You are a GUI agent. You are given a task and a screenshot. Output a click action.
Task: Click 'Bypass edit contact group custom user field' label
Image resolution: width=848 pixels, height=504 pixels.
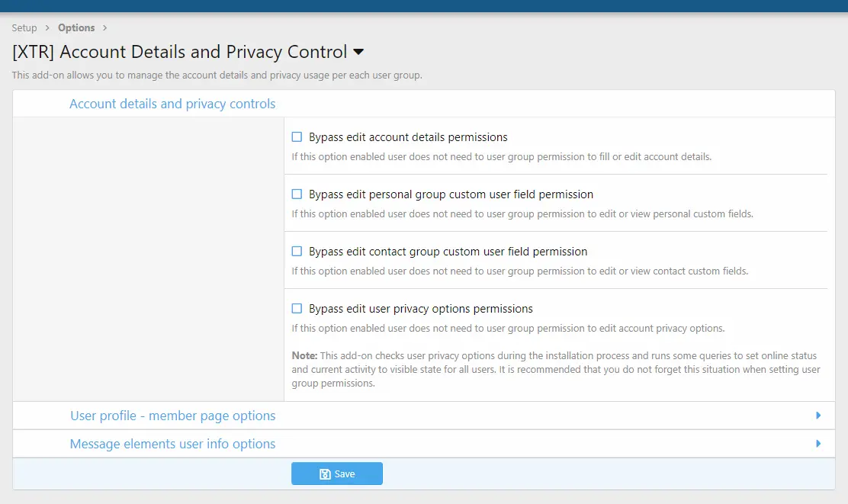coord(448,252)
